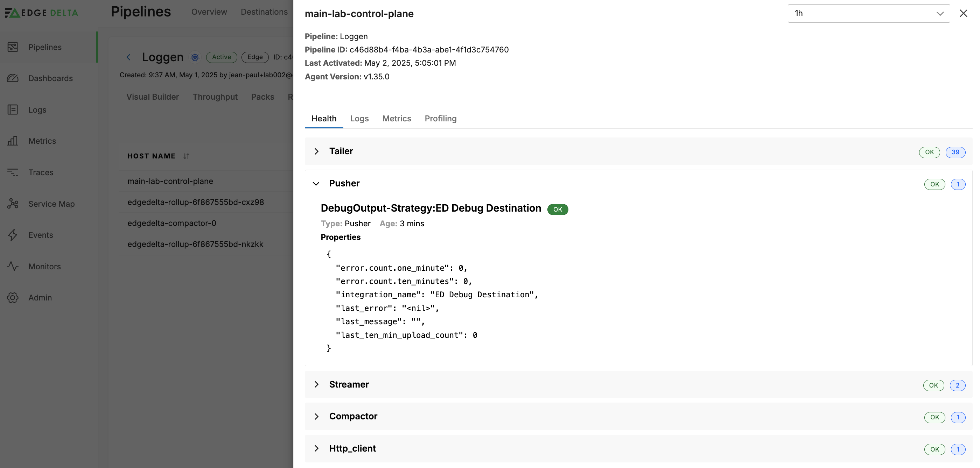
Task: Click Tailer OK status badge
Action: coord(929,152)
